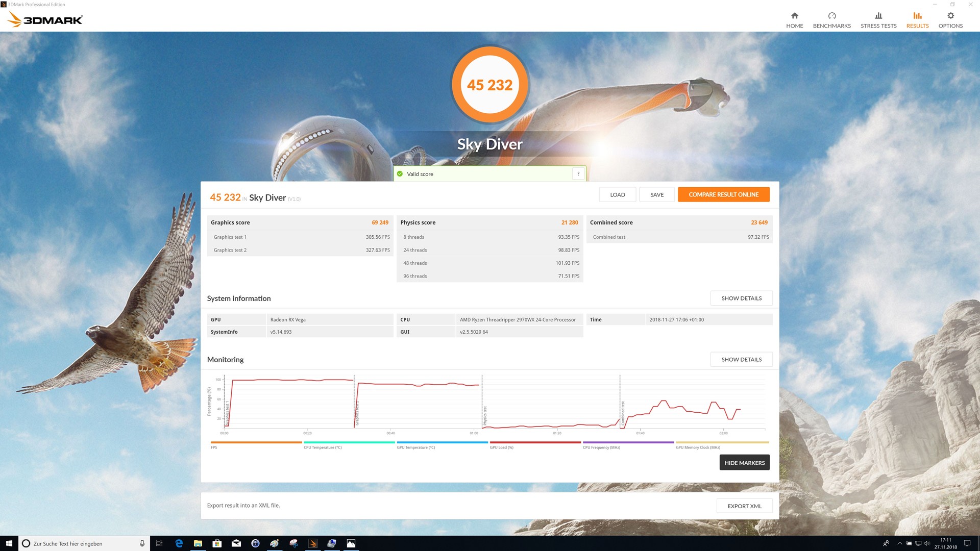Open Paint from the taskbar

coord(275,543)
